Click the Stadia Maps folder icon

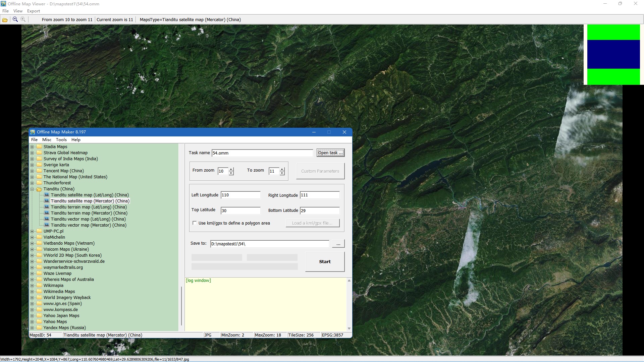(x=39, y=146)
